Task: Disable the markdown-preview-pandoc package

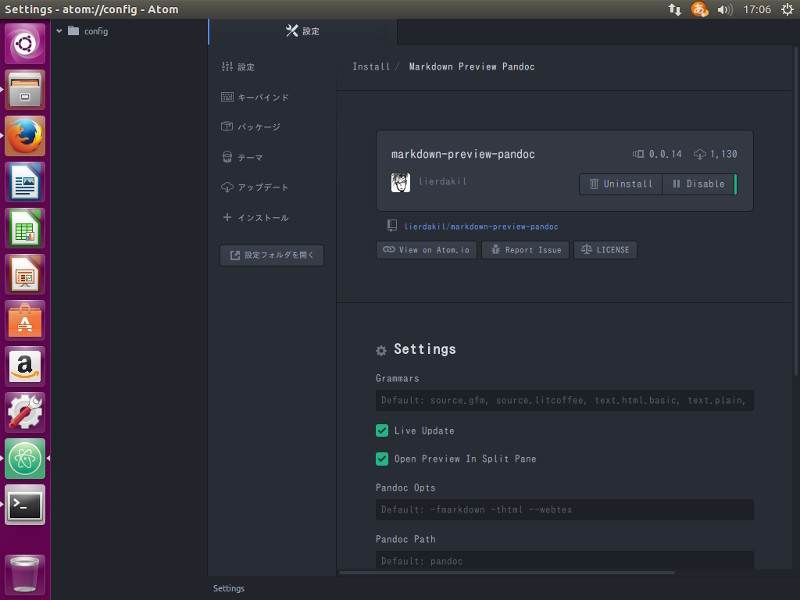Action: (x=698, y=184)
